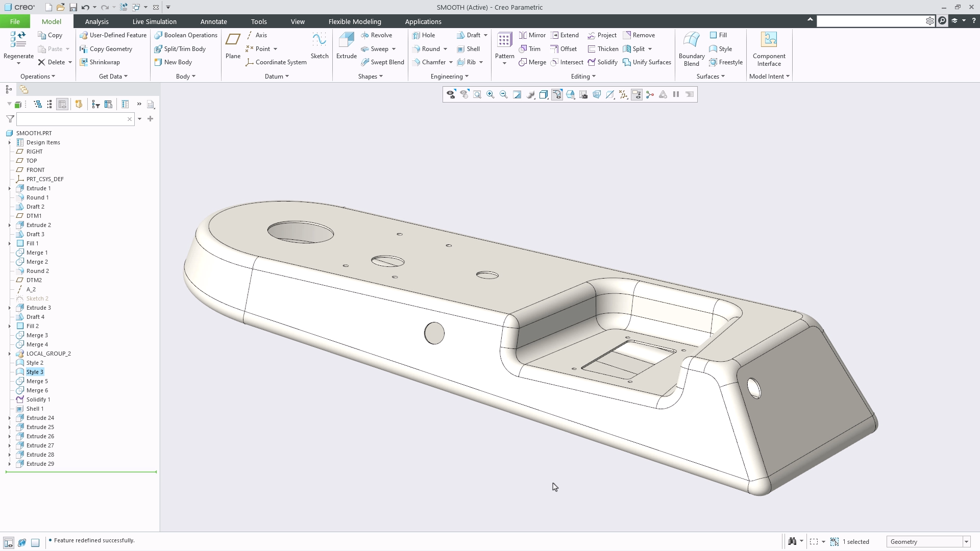This screenshot has height=551, width=980.
Task: Open the Live Simulation tab
Action: [154, 21]
